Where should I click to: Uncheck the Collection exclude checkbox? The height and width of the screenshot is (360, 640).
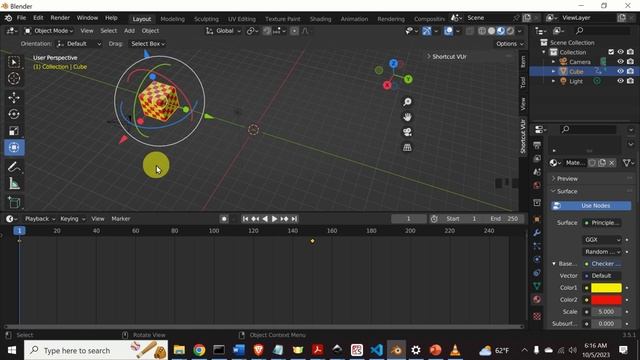click(611, 52)
